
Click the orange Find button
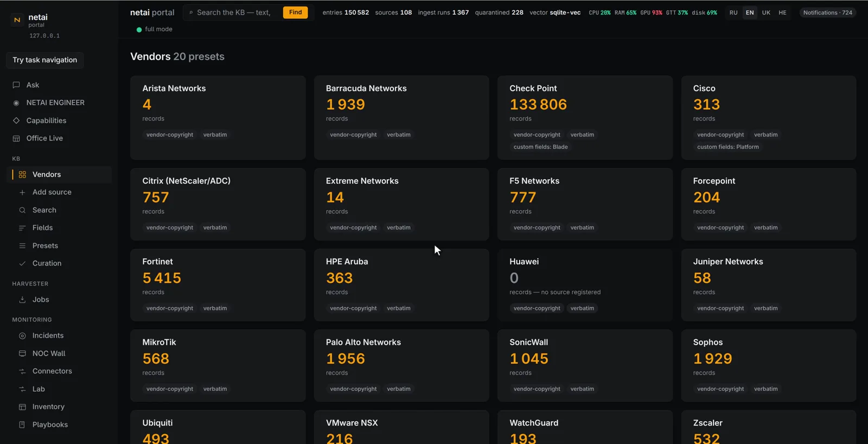click(296, 12)
